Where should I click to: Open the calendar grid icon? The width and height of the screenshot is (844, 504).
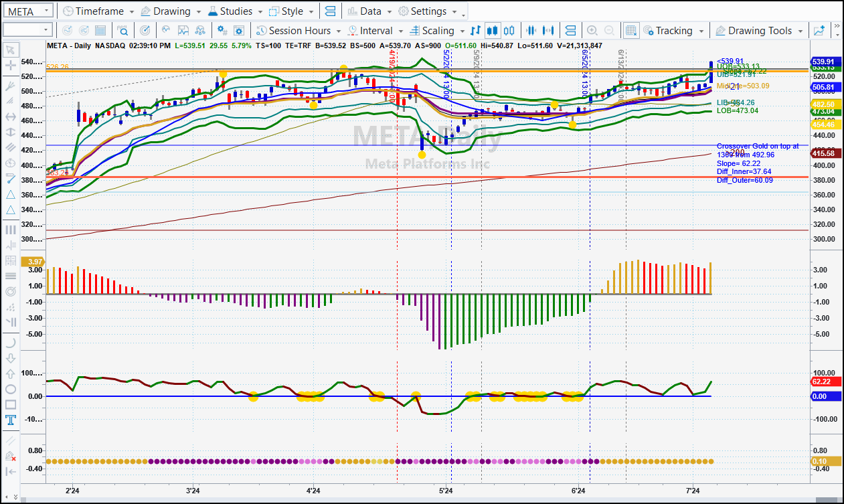pos(100,30)
